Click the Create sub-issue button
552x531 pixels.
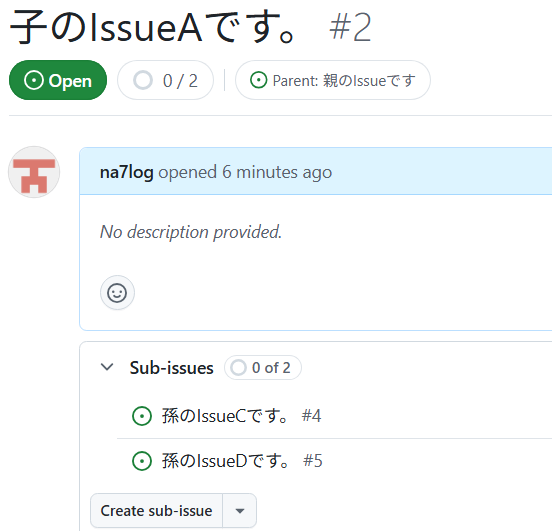[156, 511]
